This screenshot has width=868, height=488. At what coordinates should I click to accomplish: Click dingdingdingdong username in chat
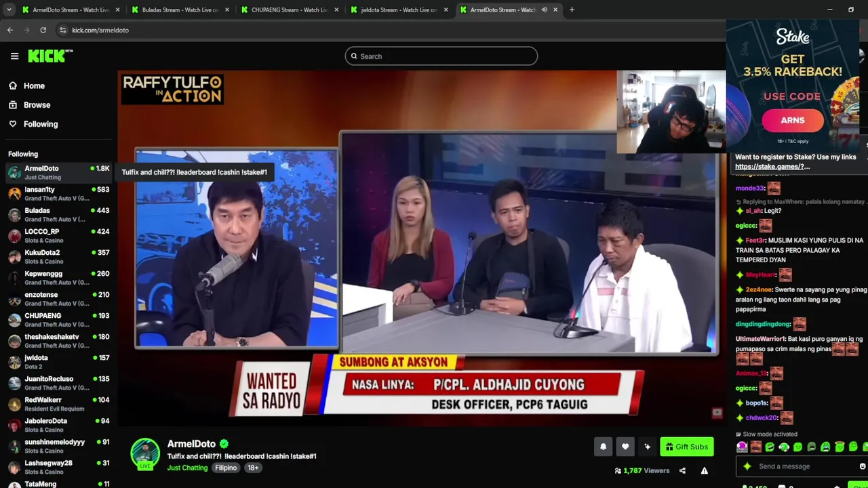[763, 324]
